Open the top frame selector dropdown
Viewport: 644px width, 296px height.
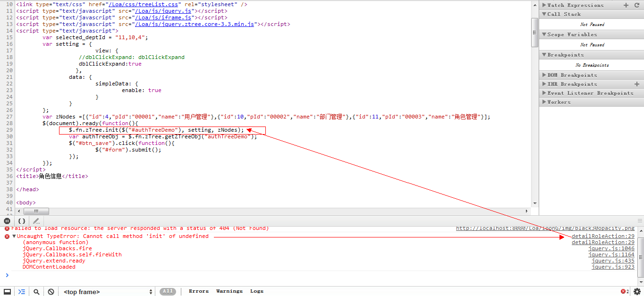pyautogui.click(x=108, y=292)
